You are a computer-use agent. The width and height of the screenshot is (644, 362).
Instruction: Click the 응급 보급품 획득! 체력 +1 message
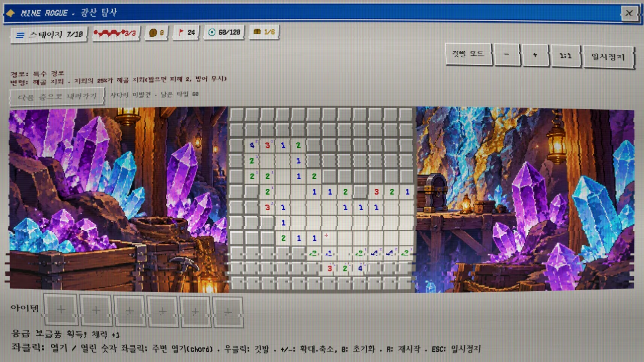tap(65, 334)
